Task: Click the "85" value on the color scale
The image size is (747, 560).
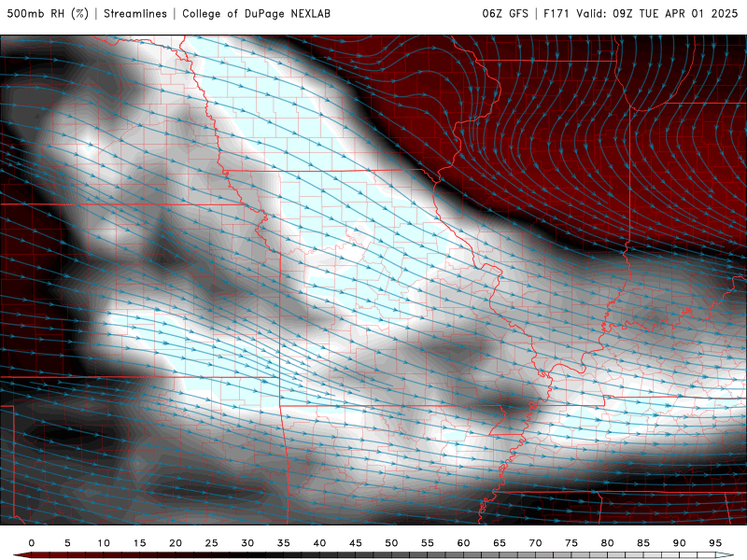Action: (643, 543)
